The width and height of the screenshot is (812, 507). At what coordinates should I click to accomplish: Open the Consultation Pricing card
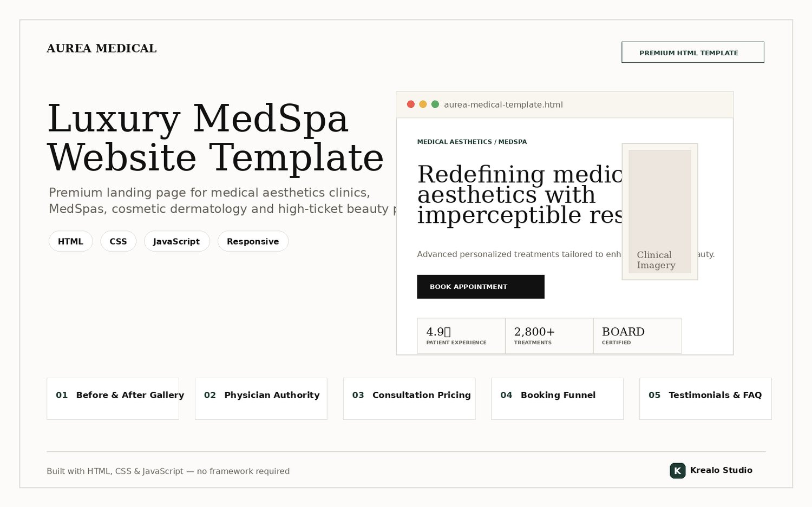point(409,399)
